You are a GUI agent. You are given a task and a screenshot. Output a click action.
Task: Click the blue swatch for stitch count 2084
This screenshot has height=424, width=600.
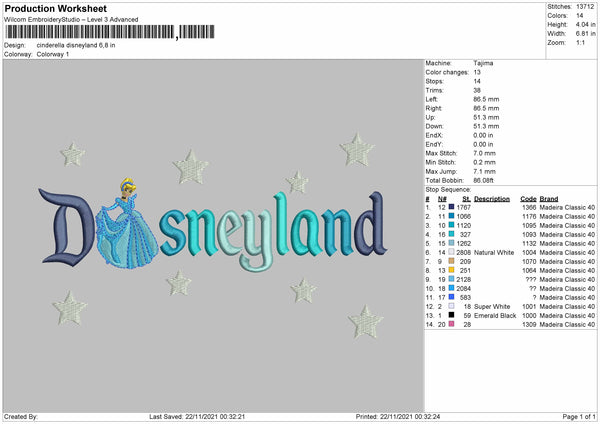452,288
